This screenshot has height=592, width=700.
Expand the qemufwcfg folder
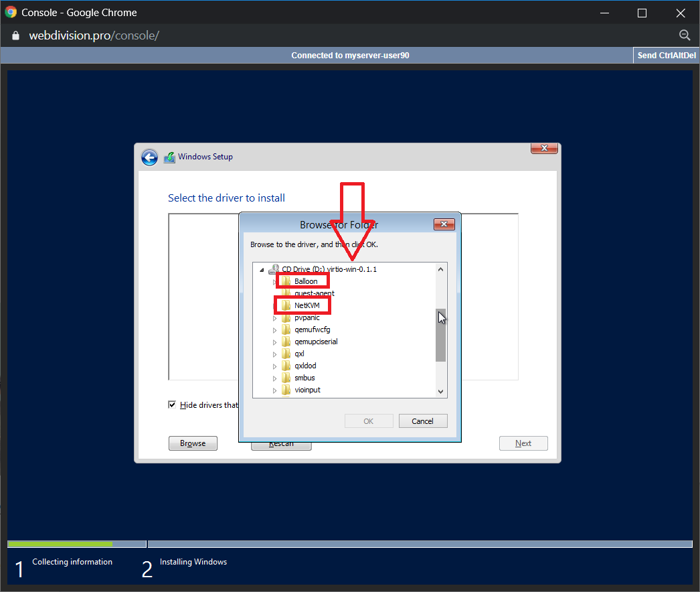274,330
